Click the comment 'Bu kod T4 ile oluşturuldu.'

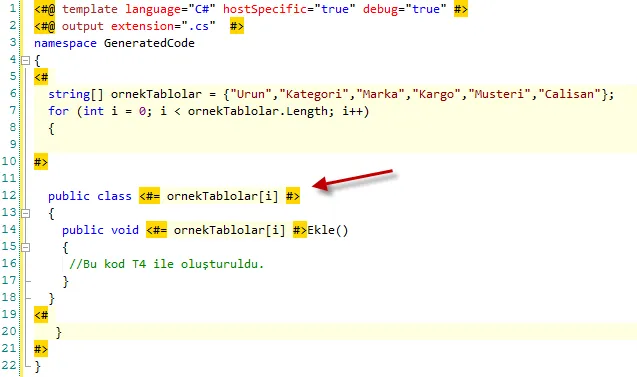coord(167,264)
